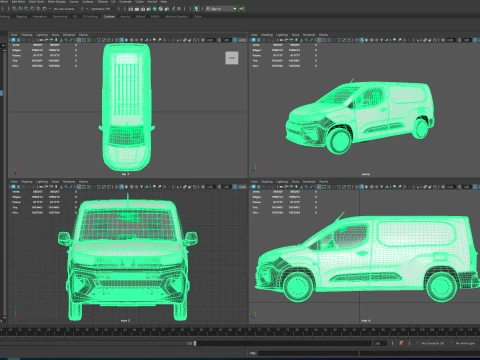The image size is (480, 360).
Task: Click the Make Live magnet icon
Action: pos(45,9)
